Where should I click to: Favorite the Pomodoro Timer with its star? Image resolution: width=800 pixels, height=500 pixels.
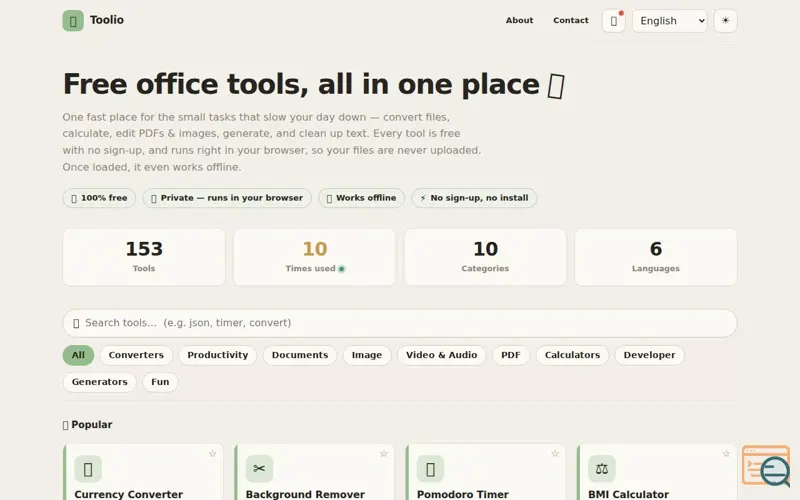(555, 454)
